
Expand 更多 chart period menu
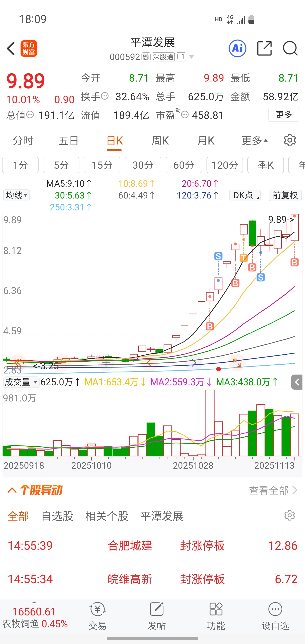click(x=255, y=140)
